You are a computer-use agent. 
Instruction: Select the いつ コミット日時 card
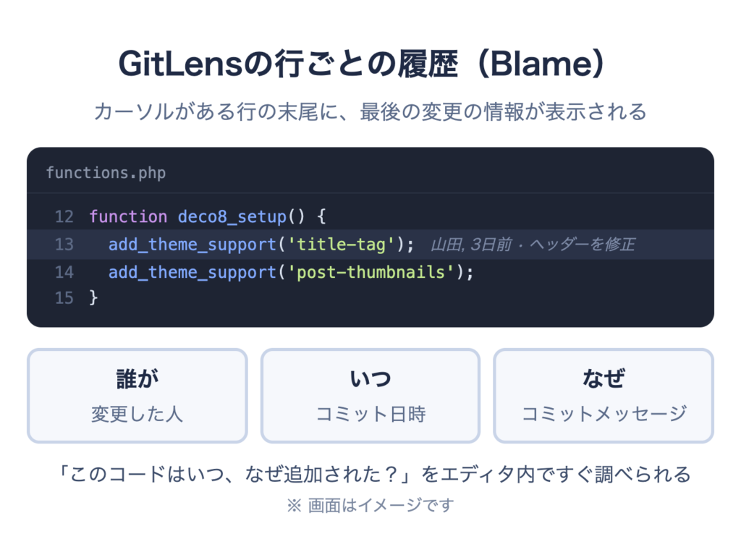(x=370, y=396)
